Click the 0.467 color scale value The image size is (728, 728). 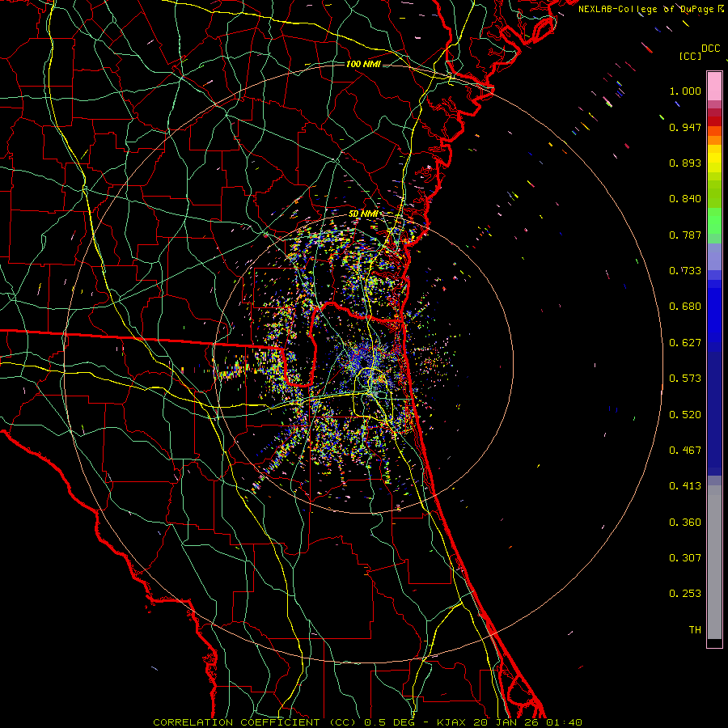coord(685,450)
